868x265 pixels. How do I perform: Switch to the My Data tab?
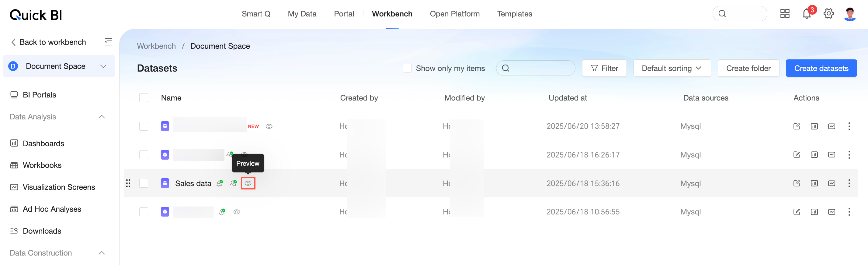[x=302, y=14]
